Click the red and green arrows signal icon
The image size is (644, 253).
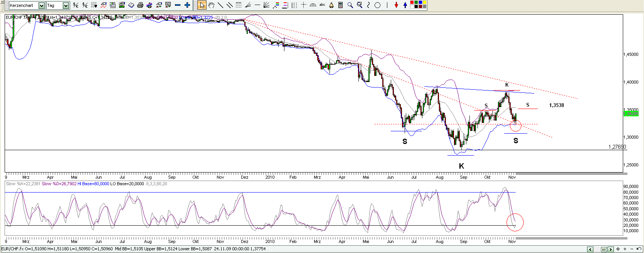[x=159, y=5]
